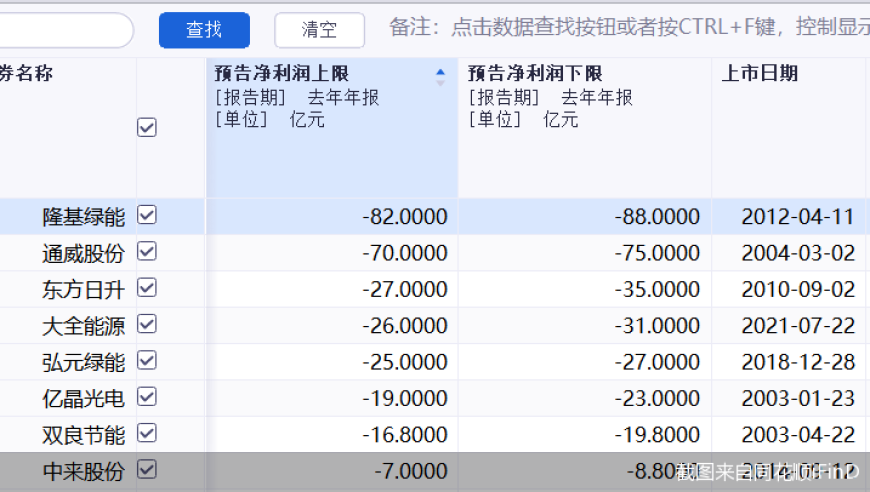Viewport: 870px width, 492px height.
Task: Click upper limit value -26.0000
Action: point(405,326)
